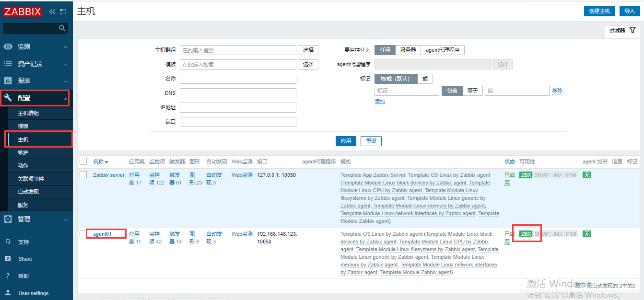The height and width of the screenshot is (300, 644).
Task: Open 关联项事件 in the sidebar
Action: coord(31,179)
